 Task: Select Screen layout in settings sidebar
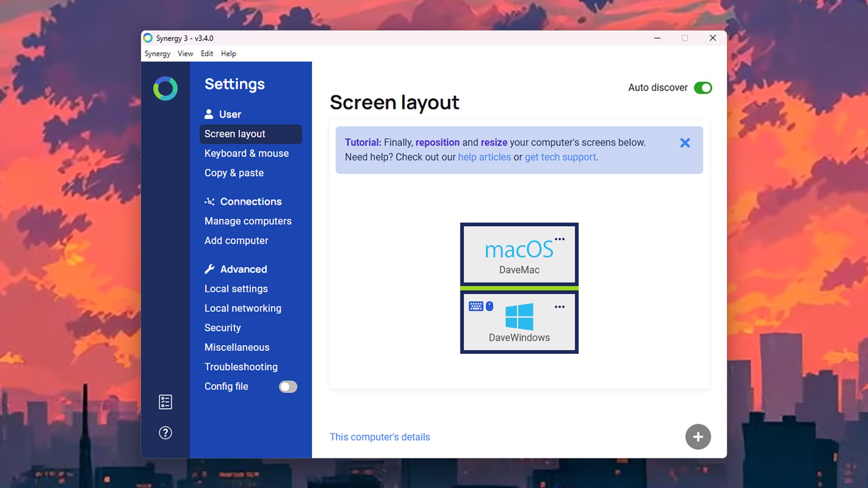[x=251, y=134]
